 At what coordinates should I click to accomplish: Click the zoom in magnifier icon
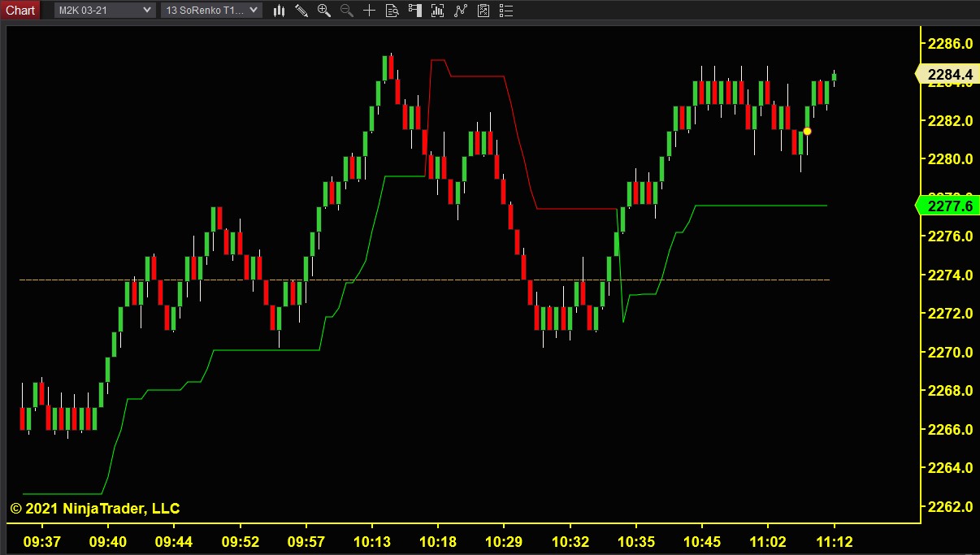(324, 11)
